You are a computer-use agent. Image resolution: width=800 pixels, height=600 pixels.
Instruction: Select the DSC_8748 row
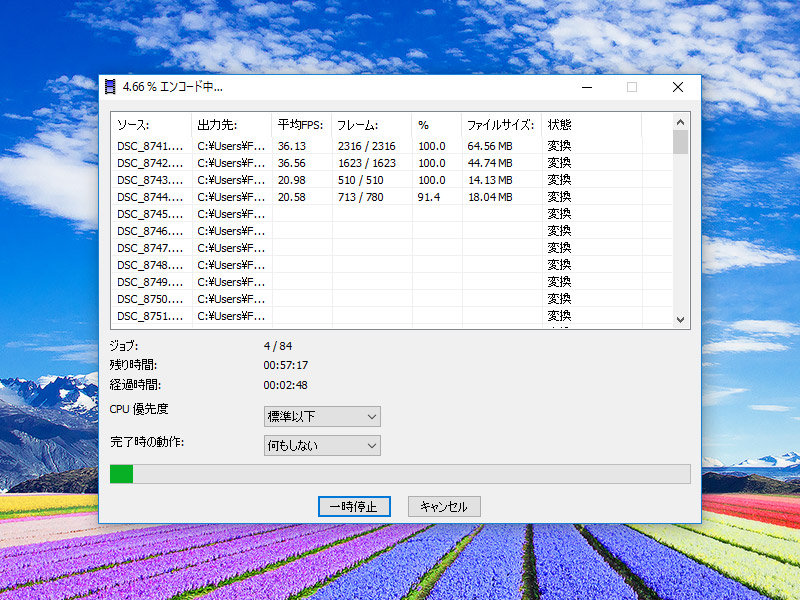(x=150, y=265)
